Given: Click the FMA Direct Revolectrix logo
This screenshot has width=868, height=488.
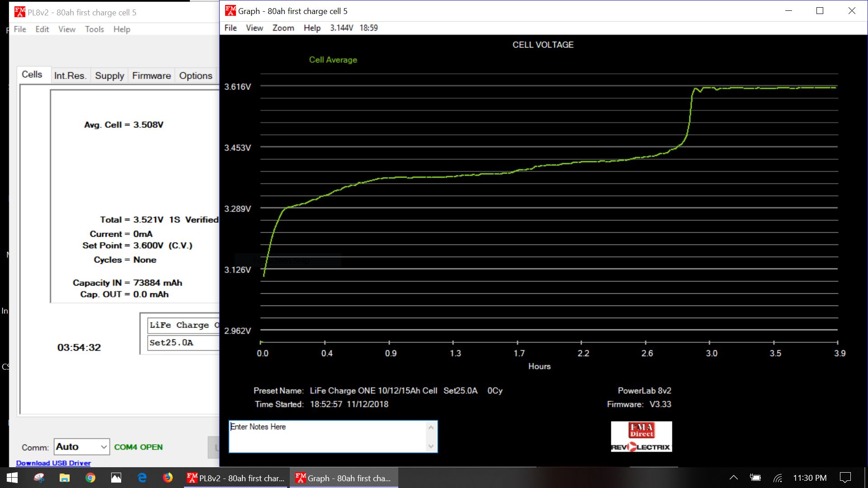Looking at the screenshot, I should [641, 436].
